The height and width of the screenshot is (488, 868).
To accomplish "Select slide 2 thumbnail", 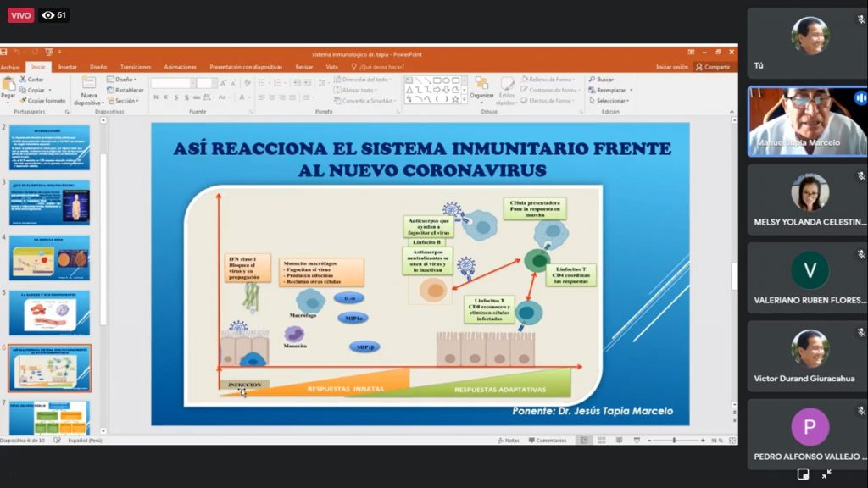I will pyautogui.click(x=49, y=147).
